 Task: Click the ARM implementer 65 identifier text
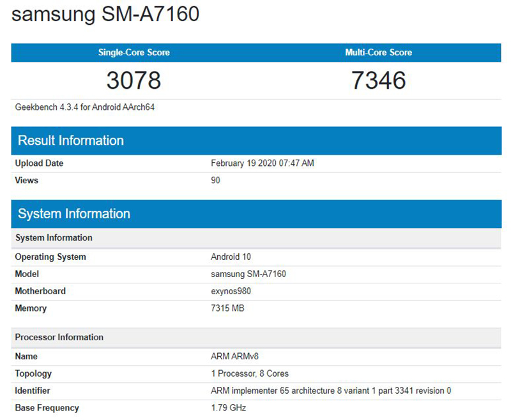pyautogui.click(x=332, y=391)
